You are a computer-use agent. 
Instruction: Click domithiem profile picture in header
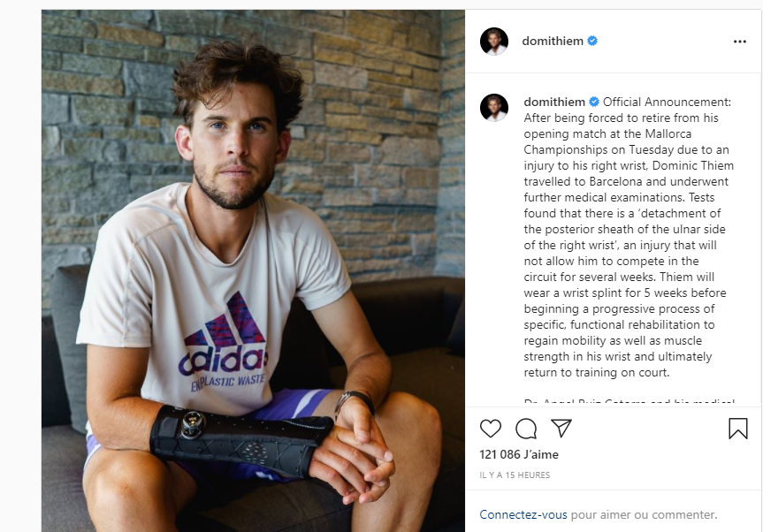tap(494, 42)
